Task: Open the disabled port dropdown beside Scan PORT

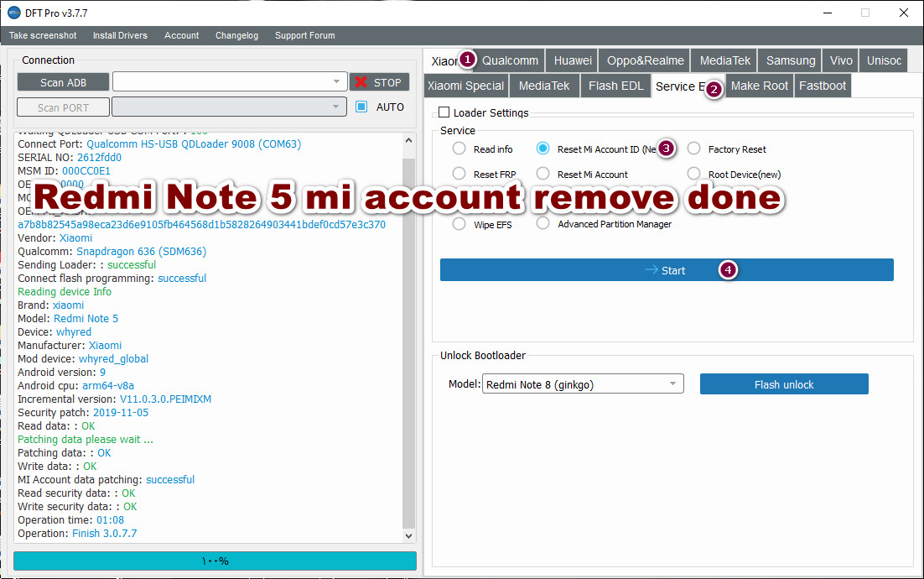Action: point(229,107)
